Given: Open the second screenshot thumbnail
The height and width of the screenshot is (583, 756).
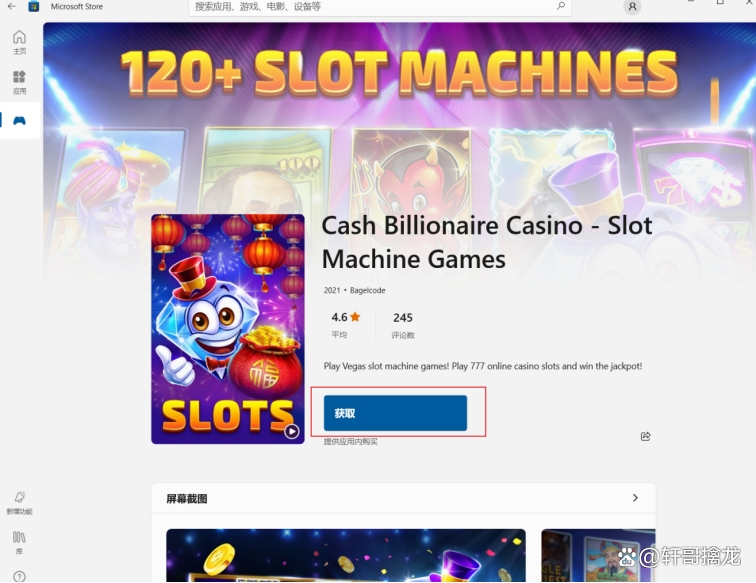Looking at the screenshot, I should [598, 555].
